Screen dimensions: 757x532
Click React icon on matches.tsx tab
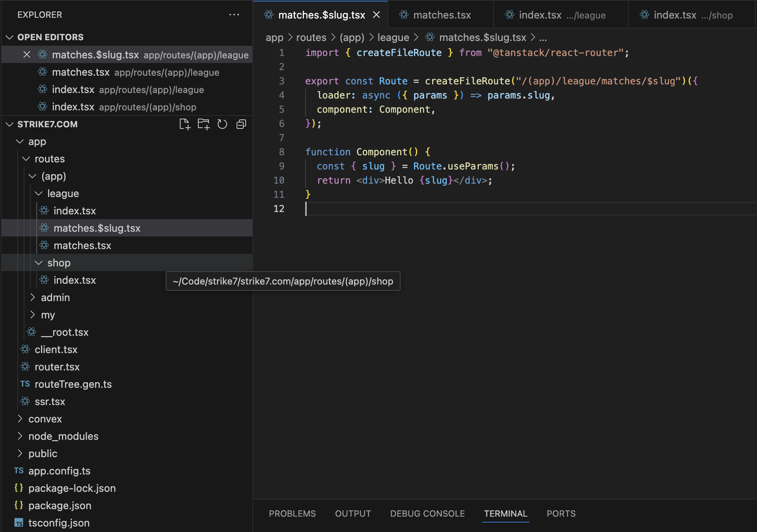(404, 15)
